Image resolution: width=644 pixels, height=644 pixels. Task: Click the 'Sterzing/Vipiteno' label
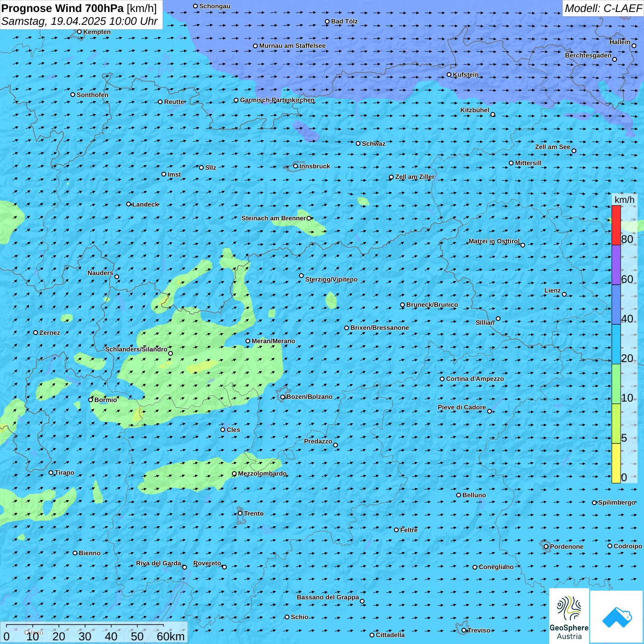pyautogui.click(x=331, y=279)
